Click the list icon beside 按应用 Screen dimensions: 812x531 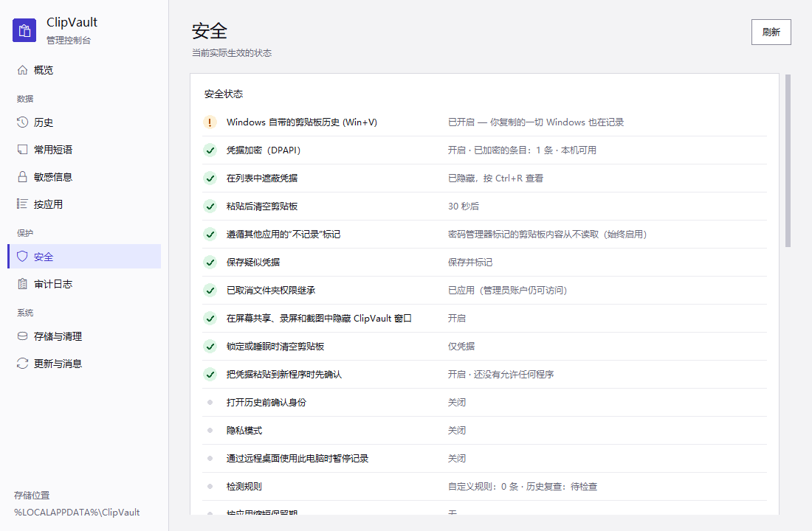[x=22, y=204]
